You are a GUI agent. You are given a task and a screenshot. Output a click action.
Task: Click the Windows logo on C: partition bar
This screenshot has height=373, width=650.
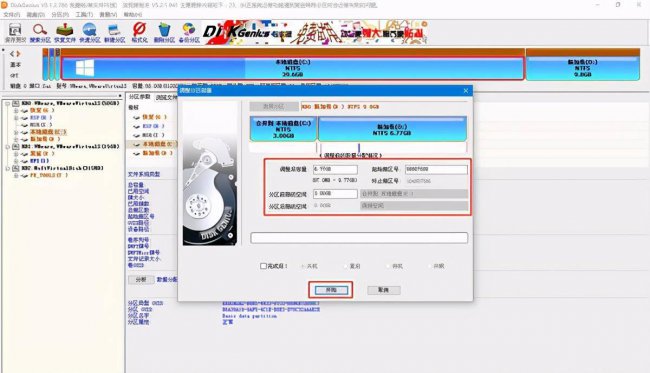(x=85, y=68)
